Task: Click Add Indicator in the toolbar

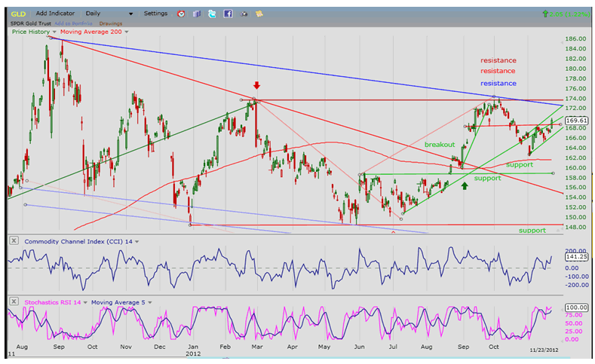Action: (x=55, y=14)
